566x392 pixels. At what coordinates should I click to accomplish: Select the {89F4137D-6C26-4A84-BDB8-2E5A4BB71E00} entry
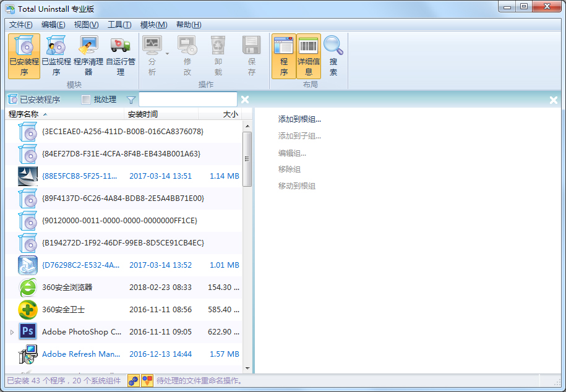124,198
